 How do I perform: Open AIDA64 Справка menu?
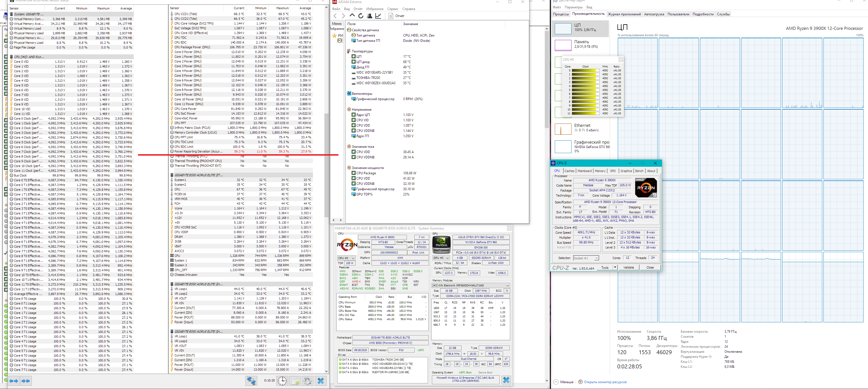[409, 9]
